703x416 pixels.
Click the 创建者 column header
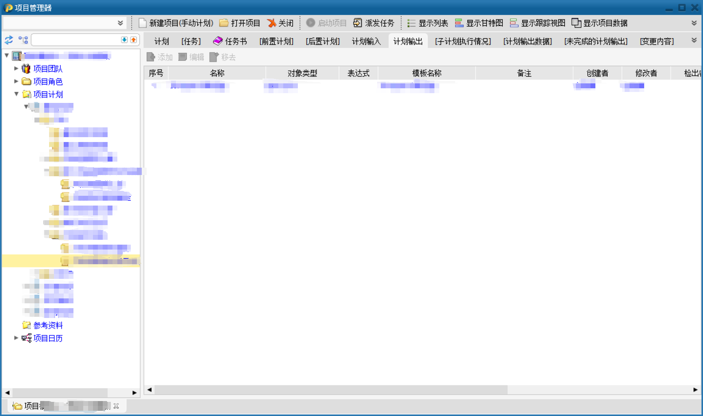coord(597,73)
